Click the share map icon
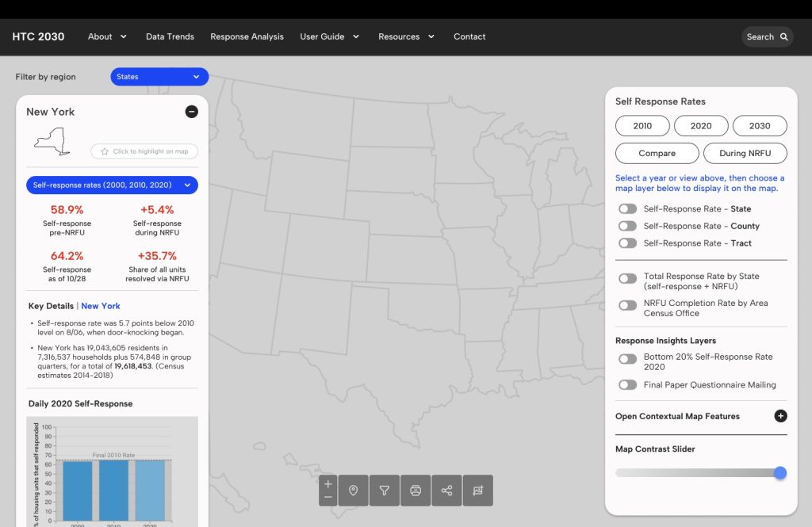 [x=446, y=491]
